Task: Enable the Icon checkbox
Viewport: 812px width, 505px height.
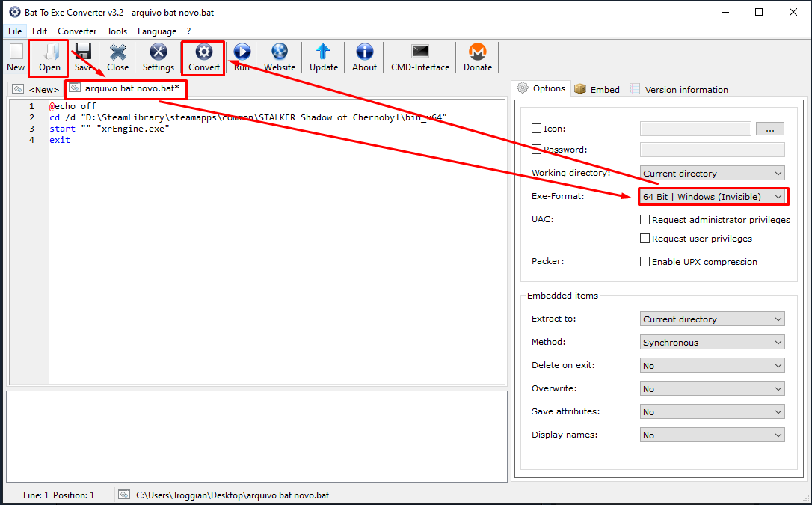Action: coord(537,129)
